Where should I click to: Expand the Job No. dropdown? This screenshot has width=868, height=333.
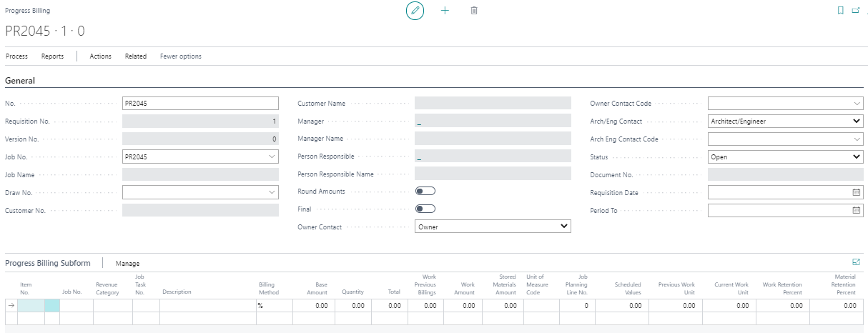coord(272,156)
